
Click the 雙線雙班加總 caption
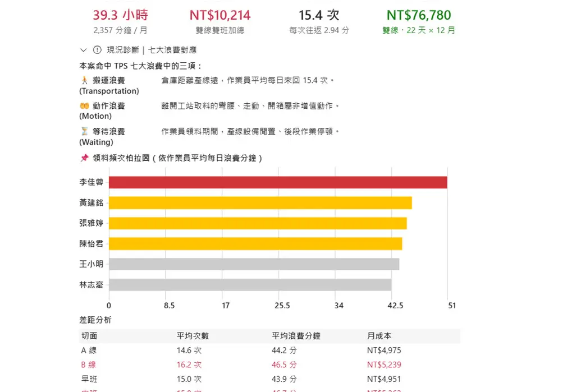[220, 30]
